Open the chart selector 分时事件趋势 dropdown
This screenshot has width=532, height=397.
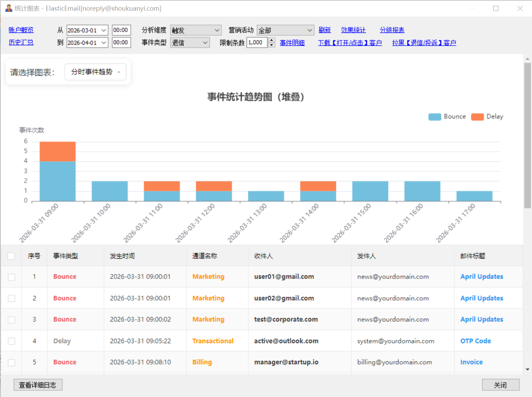(x=95, y=72)
